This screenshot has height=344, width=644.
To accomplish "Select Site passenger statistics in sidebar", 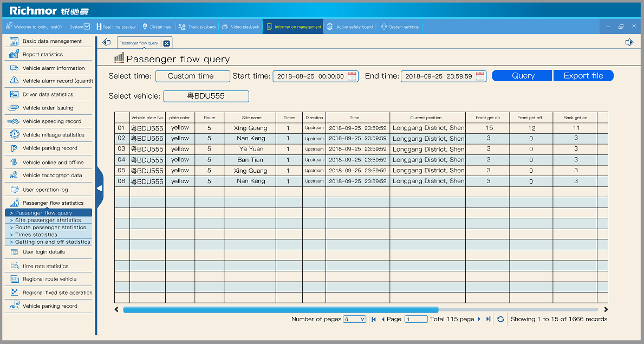I will [48, 220].
